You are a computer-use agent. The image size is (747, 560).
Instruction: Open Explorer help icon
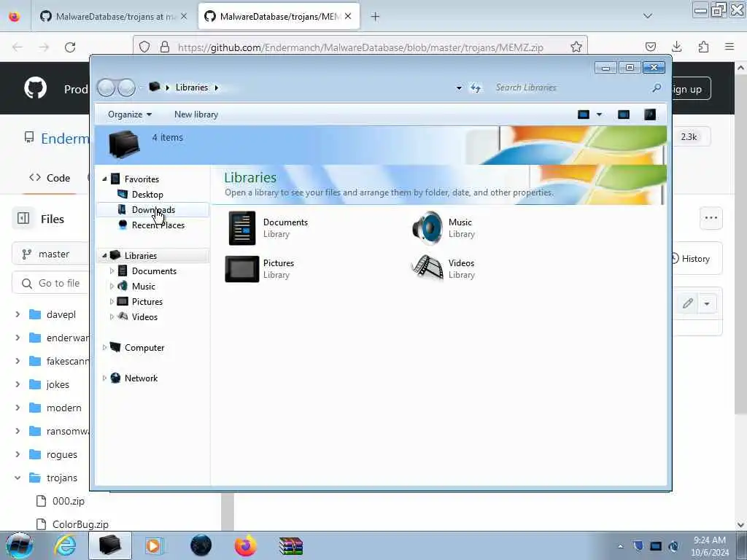[x=650, y=114]
